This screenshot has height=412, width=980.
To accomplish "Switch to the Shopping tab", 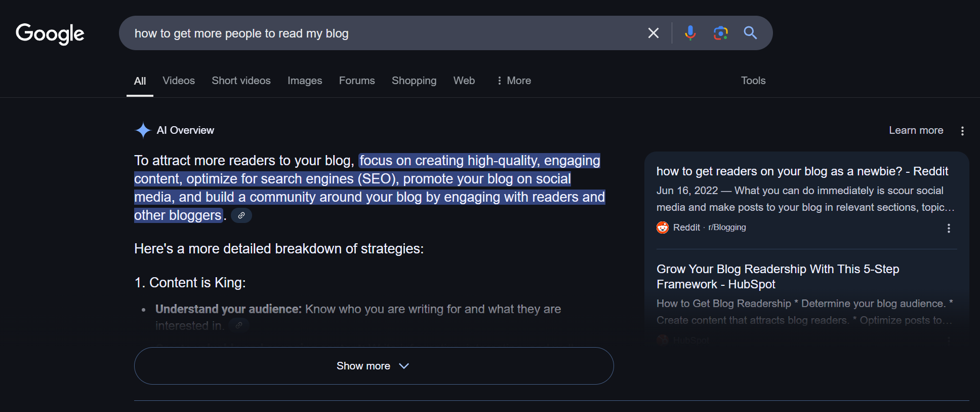I will click(x=414, y=81).
